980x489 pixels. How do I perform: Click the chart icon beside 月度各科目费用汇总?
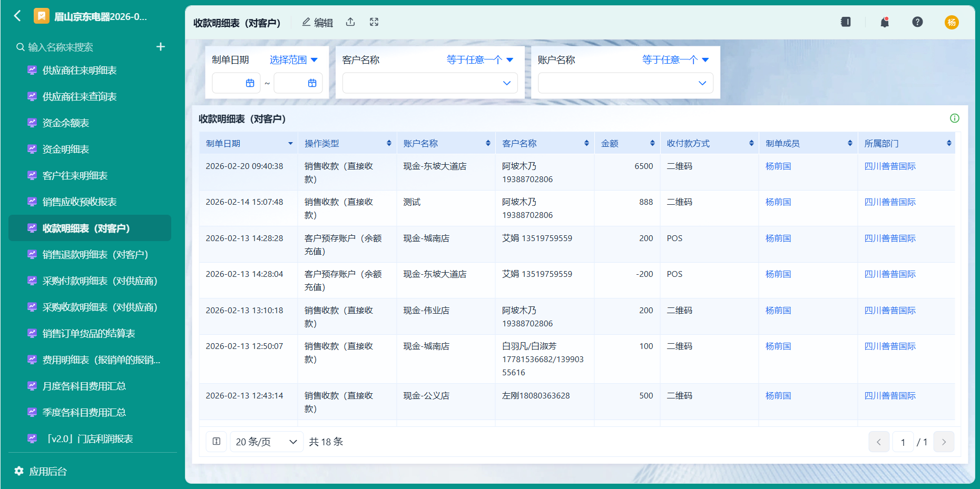click(x=32, y=386)
